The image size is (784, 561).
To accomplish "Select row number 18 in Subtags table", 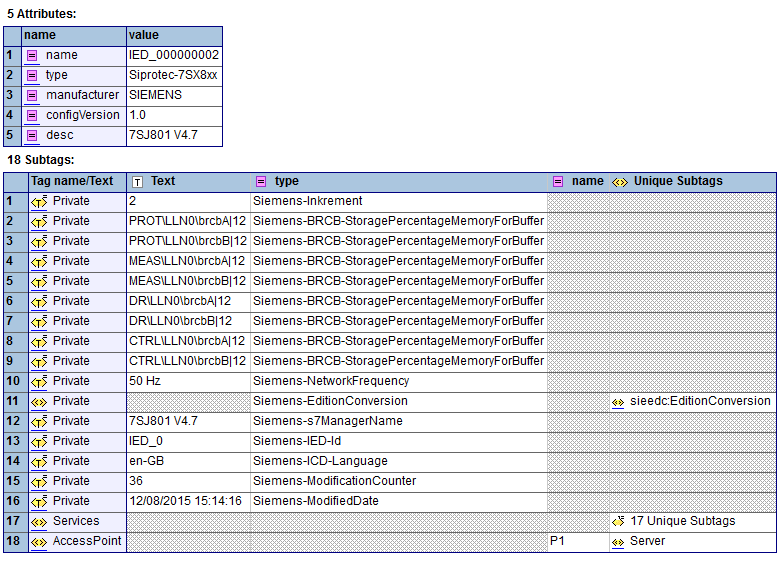I will (x=16, y=542).
